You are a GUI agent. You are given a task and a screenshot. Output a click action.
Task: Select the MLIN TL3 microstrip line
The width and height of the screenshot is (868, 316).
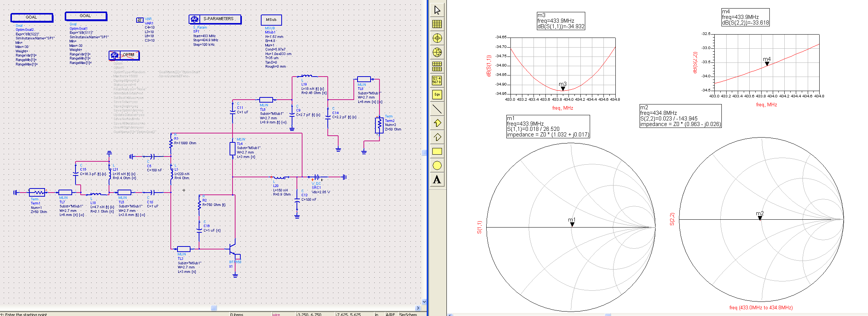point(184,249)
